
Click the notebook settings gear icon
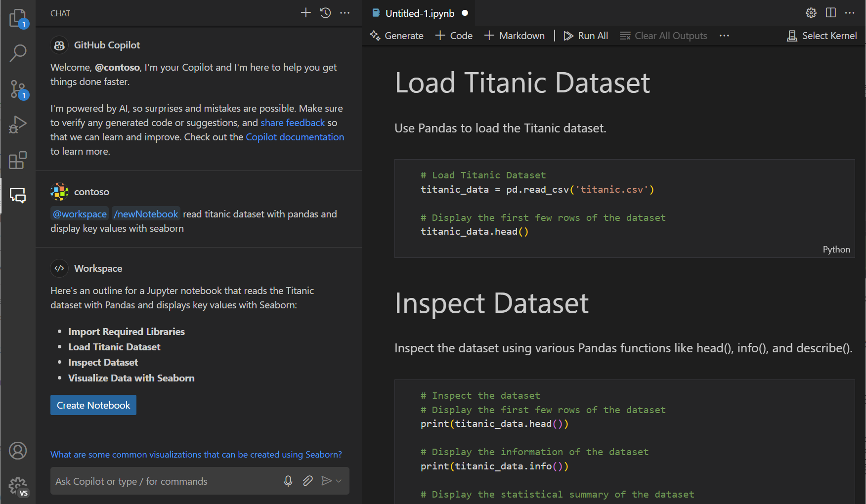tap(811, 13)
